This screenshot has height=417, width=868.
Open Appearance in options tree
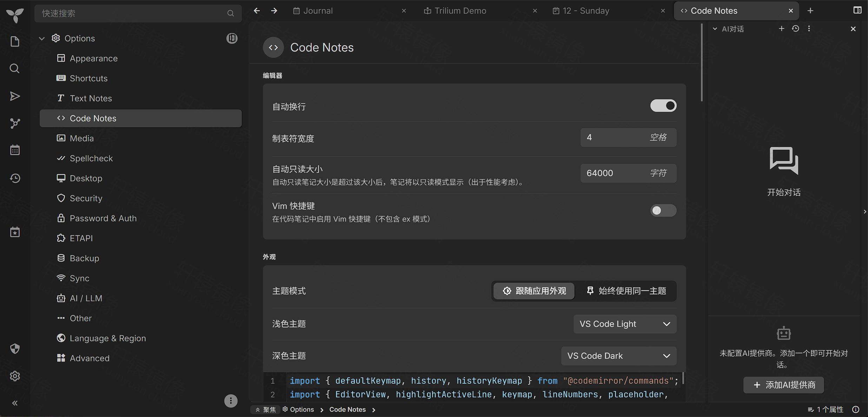(140, 59)
